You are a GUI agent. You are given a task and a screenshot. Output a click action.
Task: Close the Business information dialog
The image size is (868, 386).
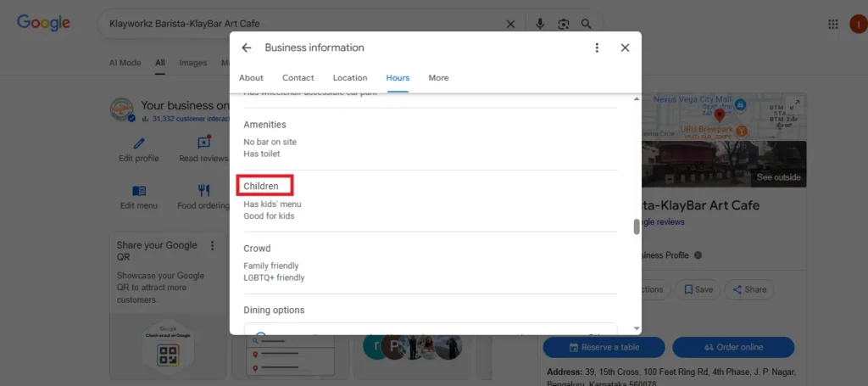(625, 48)
